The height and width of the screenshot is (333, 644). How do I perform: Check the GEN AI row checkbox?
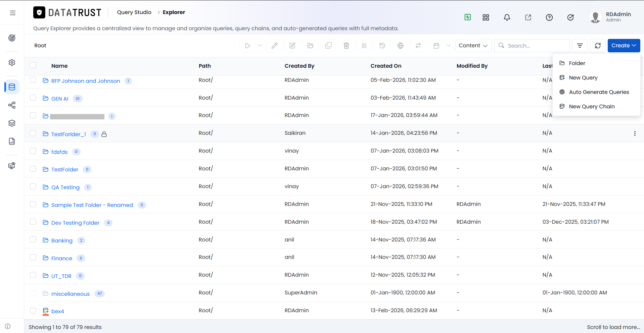point(33,98)
